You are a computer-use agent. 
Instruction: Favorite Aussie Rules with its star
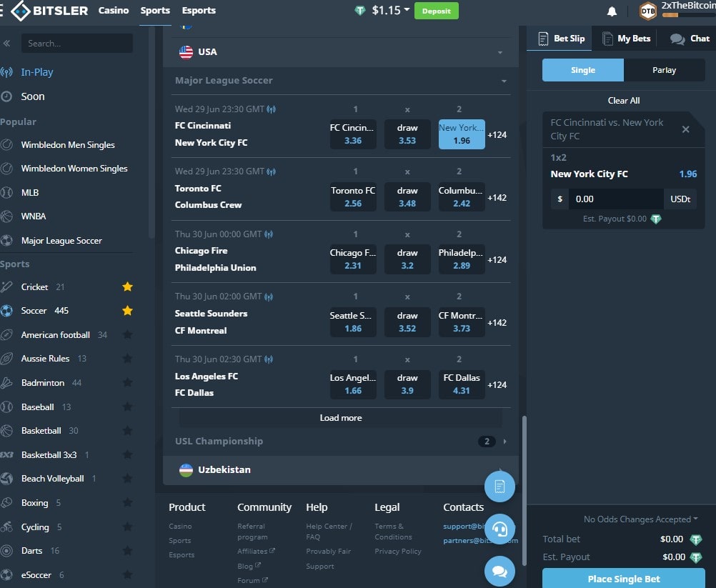(127, 359)
